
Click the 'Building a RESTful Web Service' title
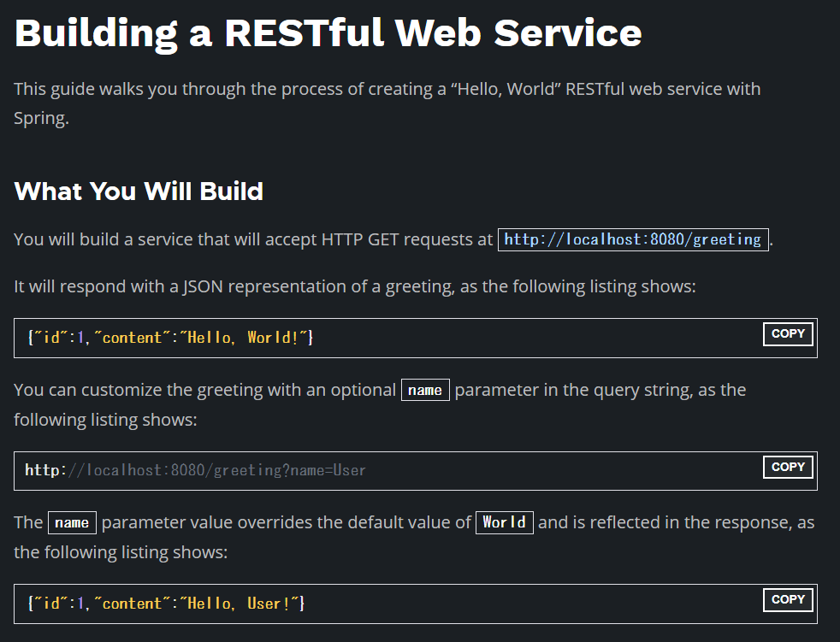point(328,32)
